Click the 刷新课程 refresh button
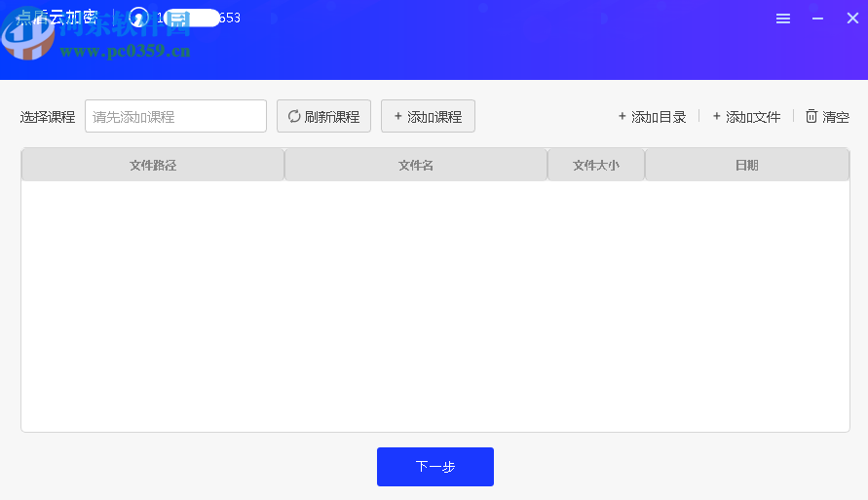868x500 pixels. [323, 116]
